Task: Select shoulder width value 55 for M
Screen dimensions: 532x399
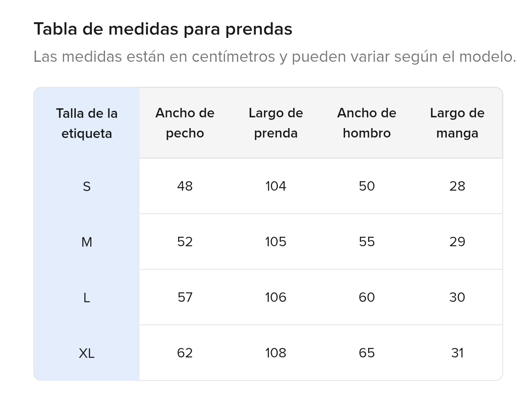Action: coord(366,242)
